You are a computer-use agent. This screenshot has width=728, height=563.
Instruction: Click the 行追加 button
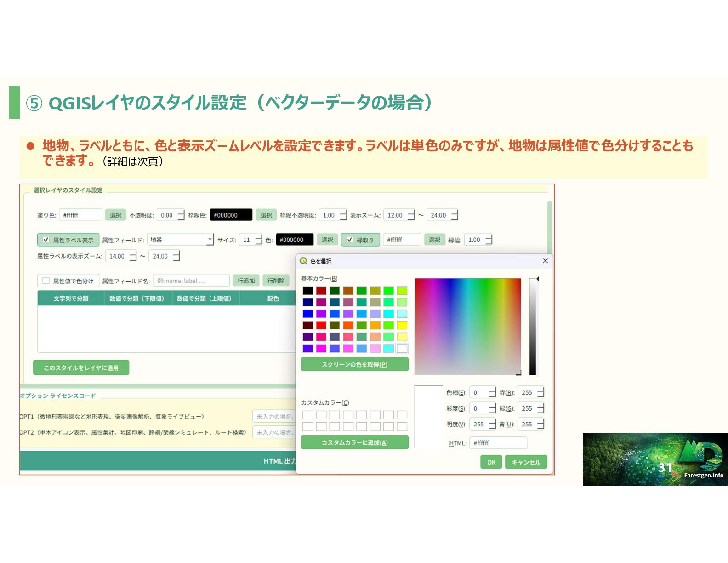246,281
